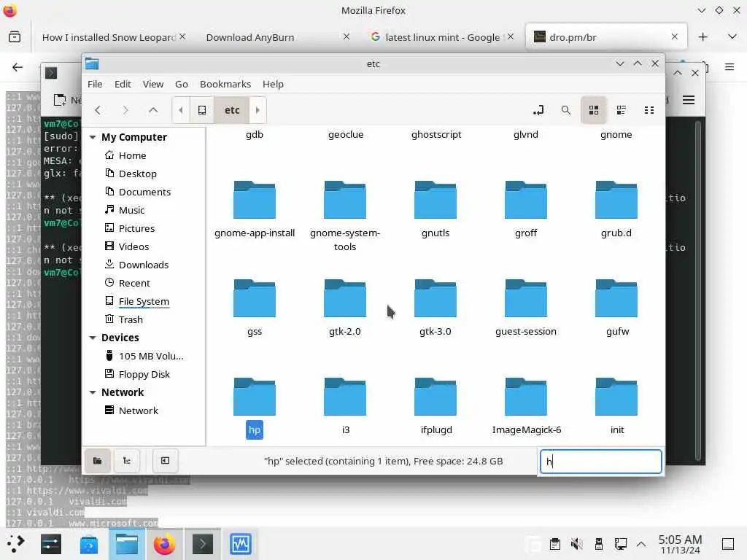
Task: Toggle location entry icon
Action: pyautogui.click(x=538, y=110)
